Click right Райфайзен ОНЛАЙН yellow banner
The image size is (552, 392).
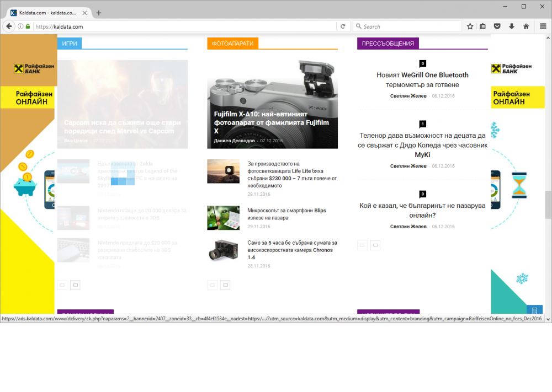tap(518, 98)
